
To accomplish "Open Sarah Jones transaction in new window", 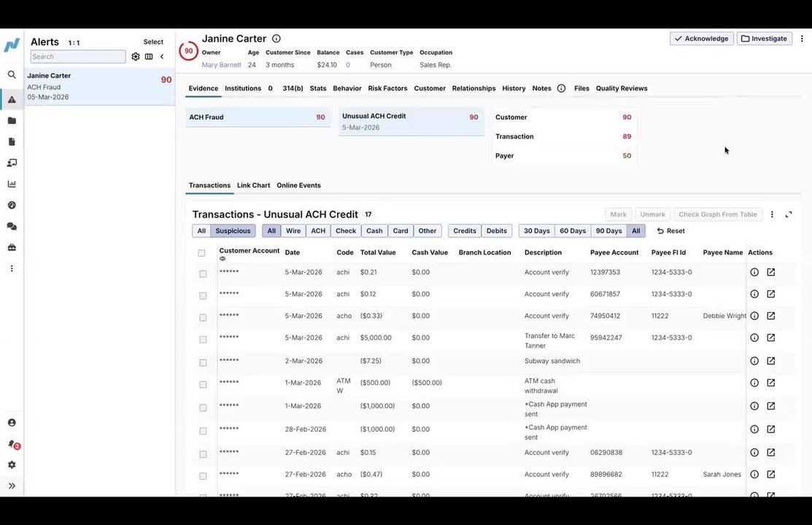I will tap(771, 474).
